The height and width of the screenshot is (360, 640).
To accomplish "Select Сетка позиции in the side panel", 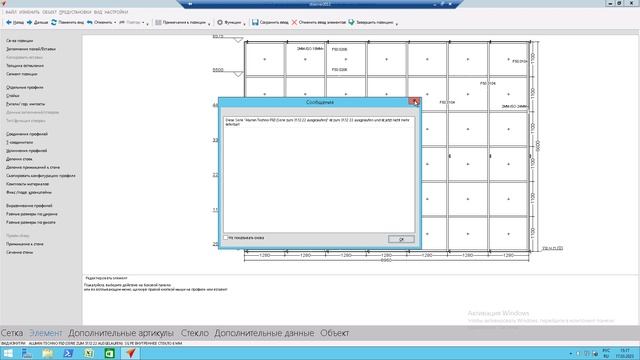I will (20, 41).
